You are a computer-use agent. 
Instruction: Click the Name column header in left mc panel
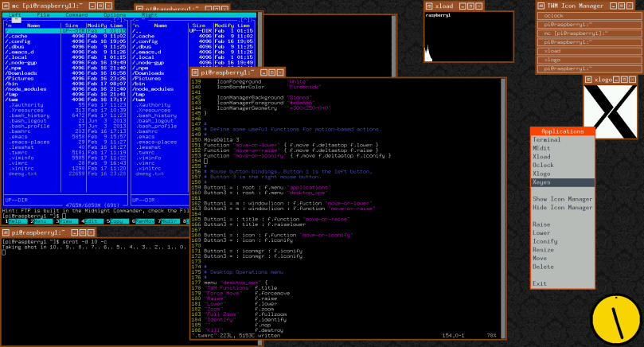(33, 25)
